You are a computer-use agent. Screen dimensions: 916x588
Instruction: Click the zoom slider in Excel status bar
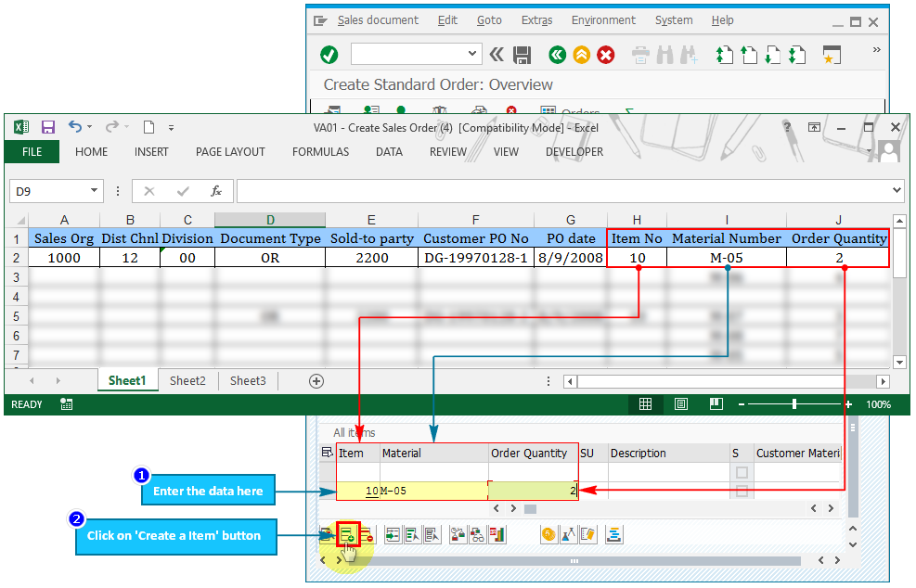point(794,404)
